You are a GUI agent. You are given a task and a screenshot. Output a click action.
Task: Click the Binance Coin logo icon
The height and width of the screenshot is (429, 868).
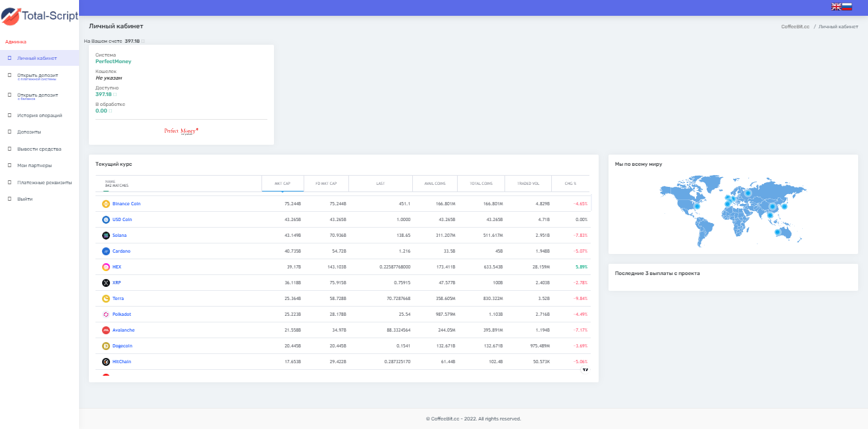tap(105, 204)
